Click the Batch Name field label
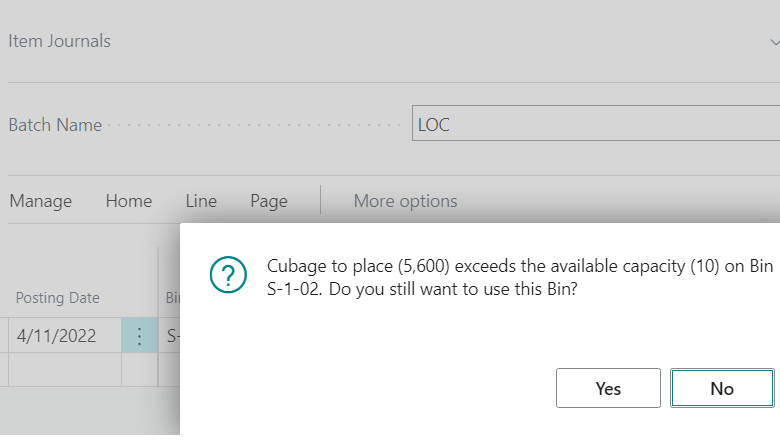This screenshot has width=780, height=440. 55,125
